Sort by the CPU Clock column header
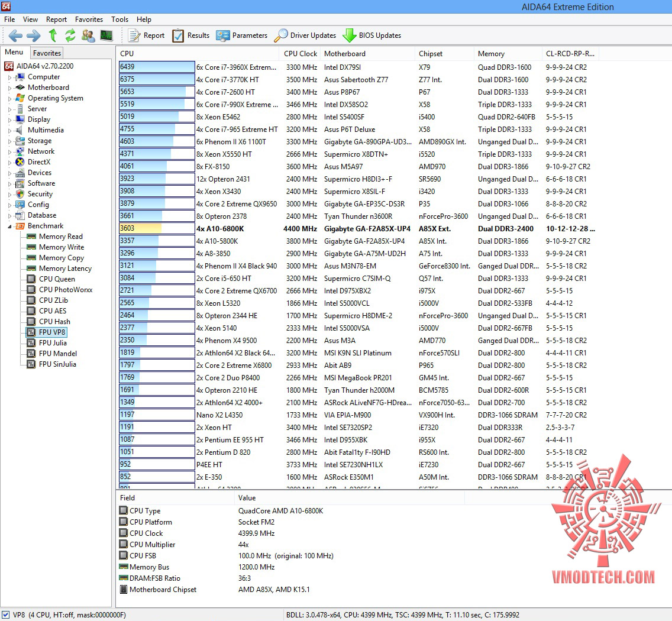The image size is (672, 621). coord(301,54)
